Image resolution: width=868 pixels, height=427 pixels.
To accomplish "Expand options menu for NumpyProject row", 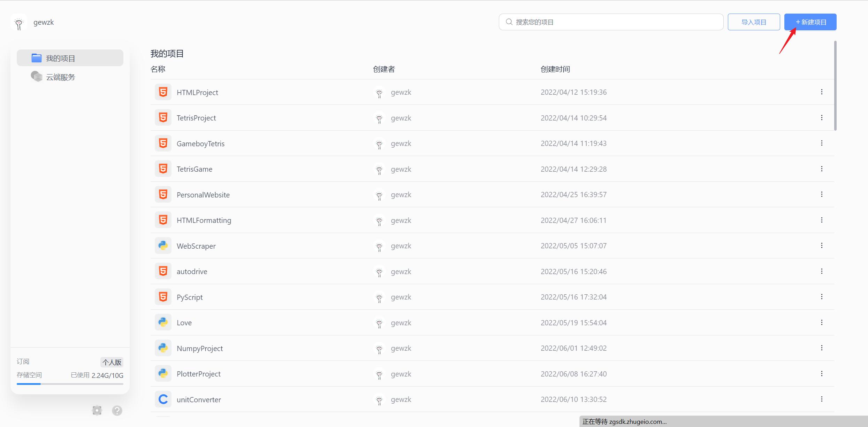I will click(x=822, y=348).
